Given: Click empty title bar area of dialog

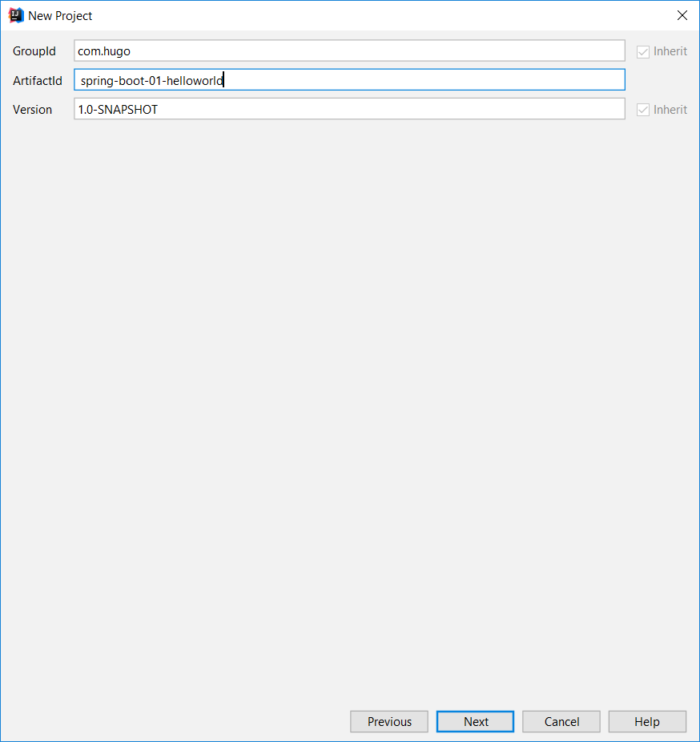Looking at the screenshot, I should tap(360, 15).
